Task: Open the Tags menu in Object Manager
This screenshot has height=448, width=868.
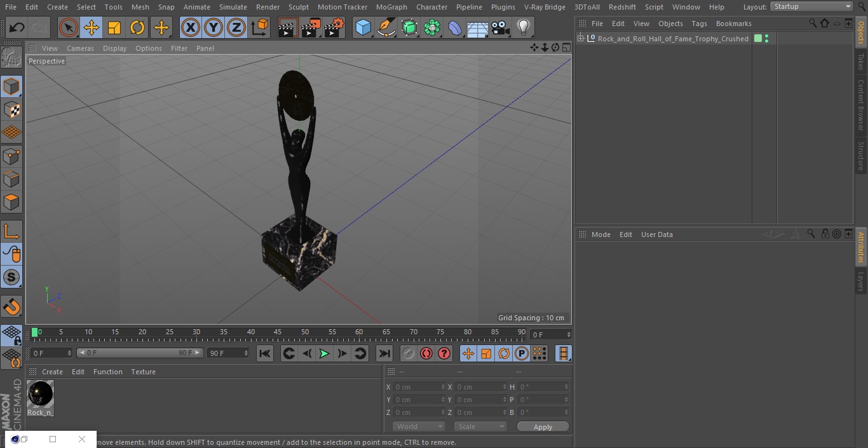Action: click(x=699, y=24)
